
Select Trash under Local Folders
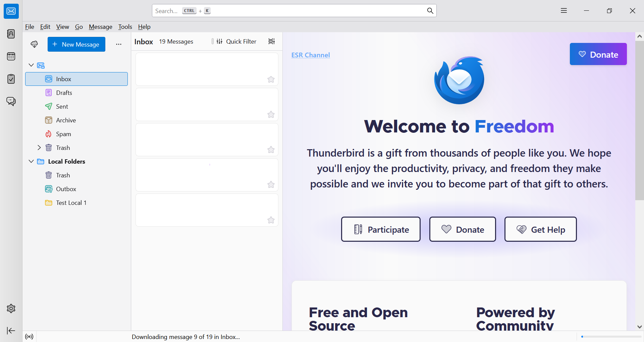76,175
